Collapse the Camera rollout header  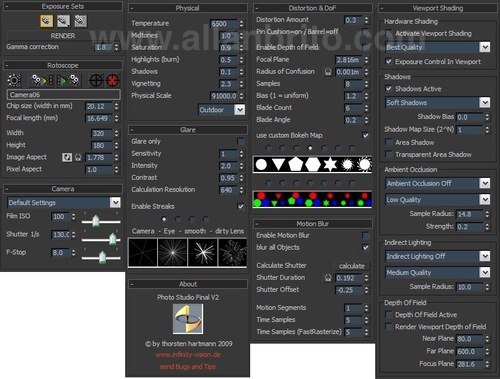click(63, 189)
